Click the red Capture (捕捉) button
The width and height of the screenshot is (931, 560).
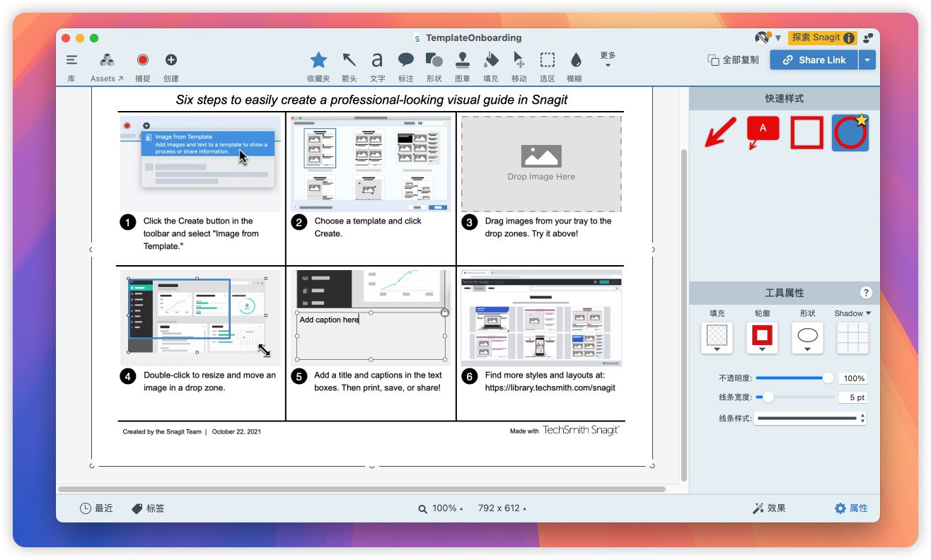tap(143, 66)
